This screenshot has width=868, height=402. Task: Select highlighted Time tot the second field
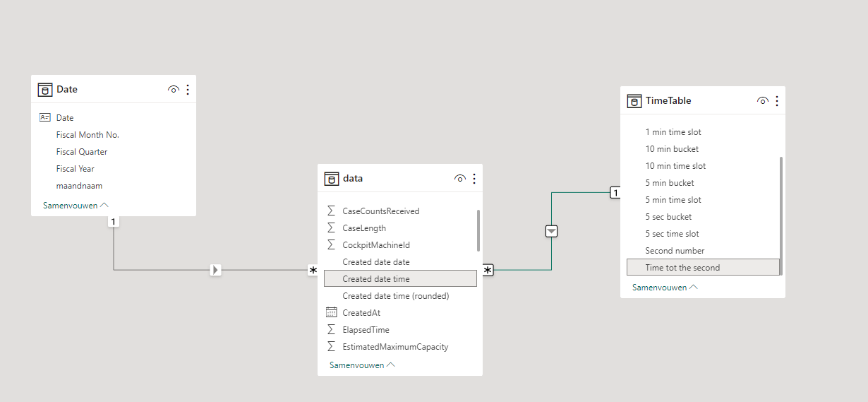[x=703, y=268]
